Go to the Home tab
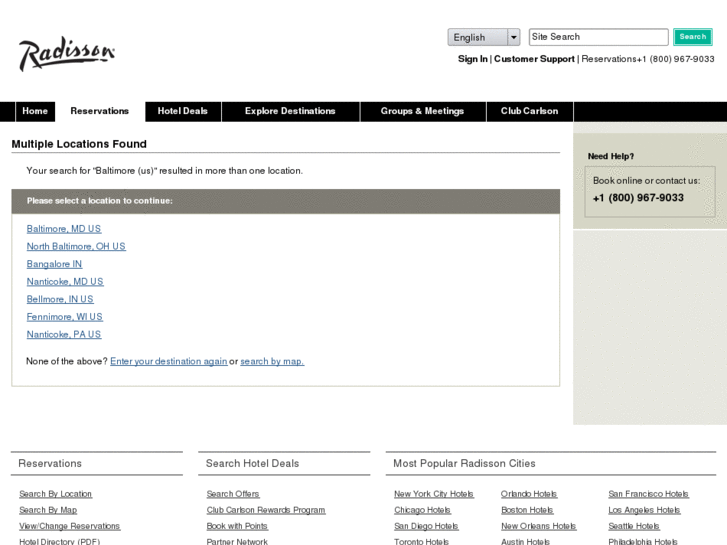This screenshot has width=727, height=545. coord(35,111)
